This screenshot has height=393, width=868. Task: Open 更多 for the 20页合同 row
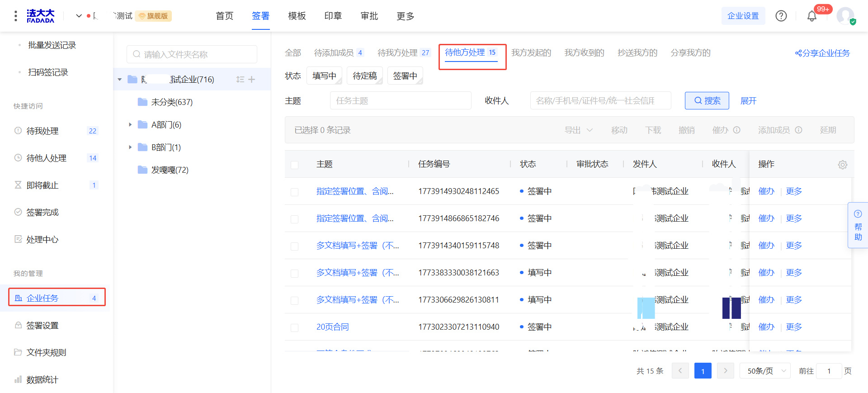coord(794,327)
